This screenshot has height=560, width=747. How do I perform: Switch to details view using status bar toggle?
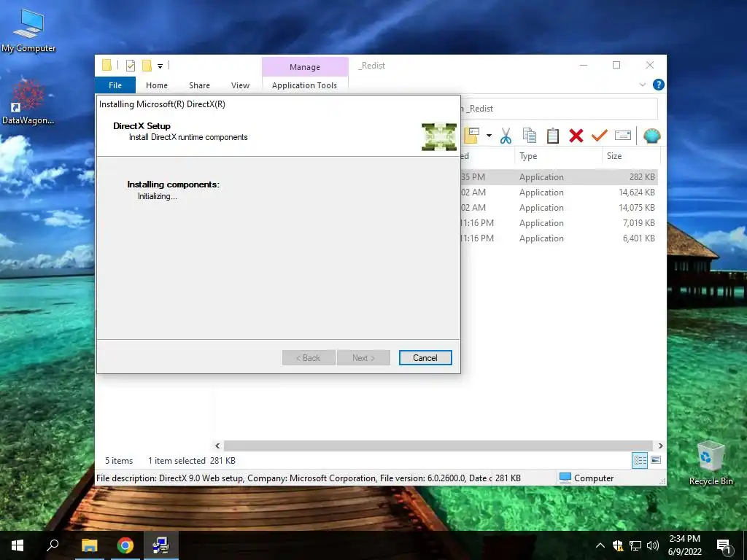tap(640, 460)
